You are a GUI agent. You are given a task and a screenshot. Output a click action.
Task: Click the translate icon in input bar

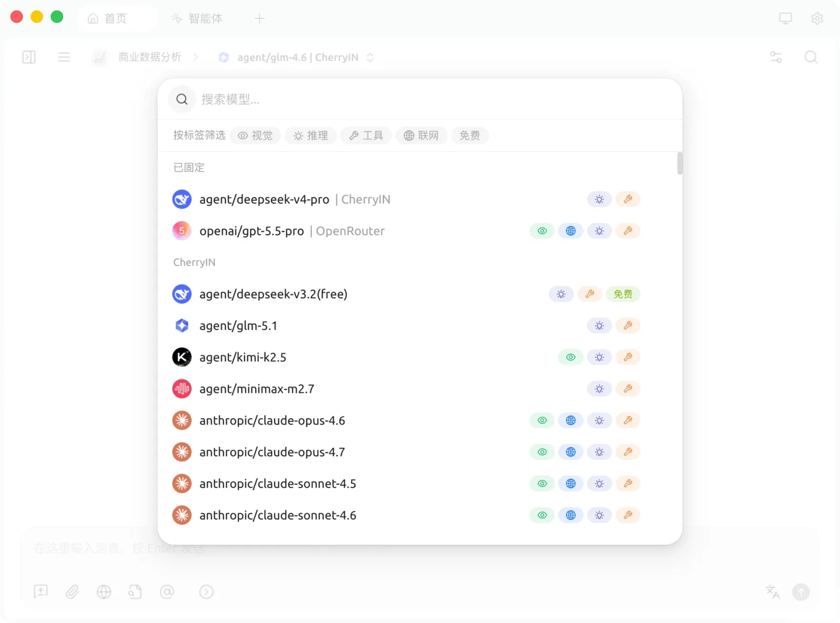pos(773,592)
